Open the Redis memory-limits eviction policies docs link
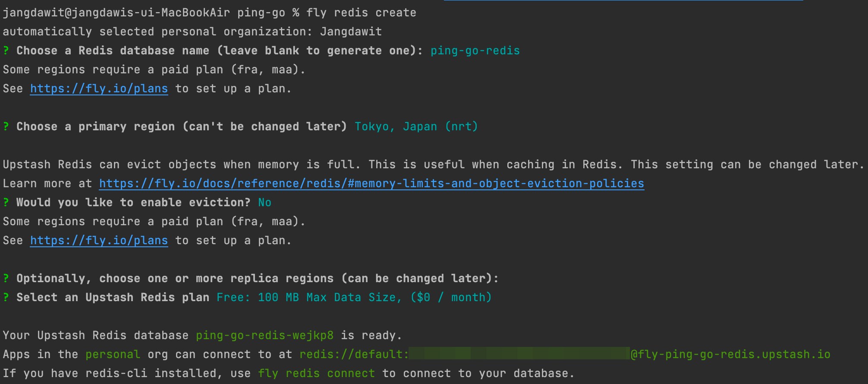 371,183
